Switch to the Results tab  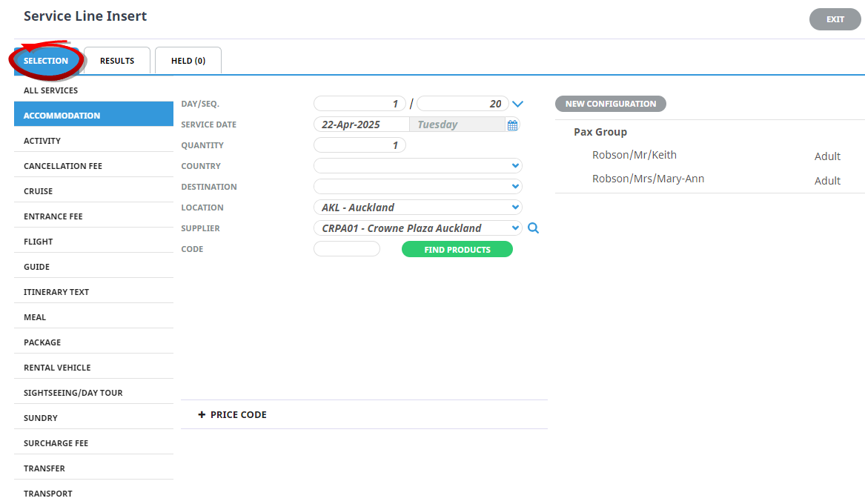point(117,61)
